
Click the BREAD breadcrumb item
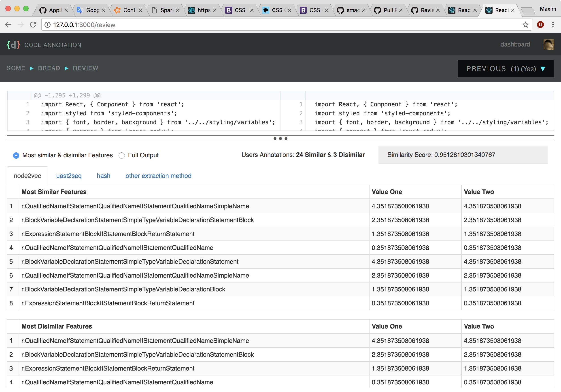pos(49,68)
